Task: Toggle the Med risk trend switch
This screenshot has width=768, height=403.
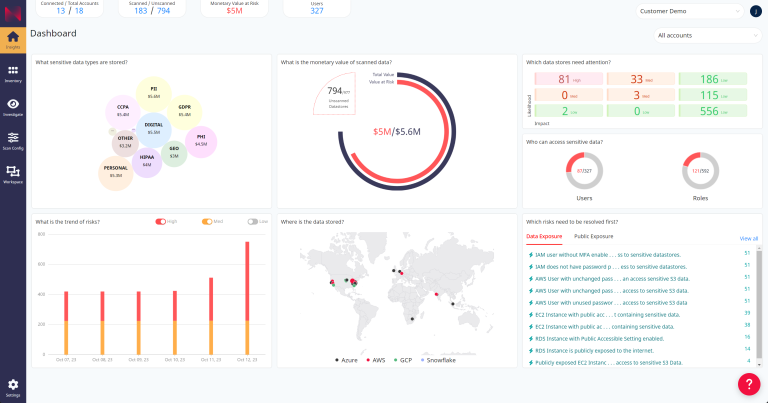Action: (x=207, y=221)
